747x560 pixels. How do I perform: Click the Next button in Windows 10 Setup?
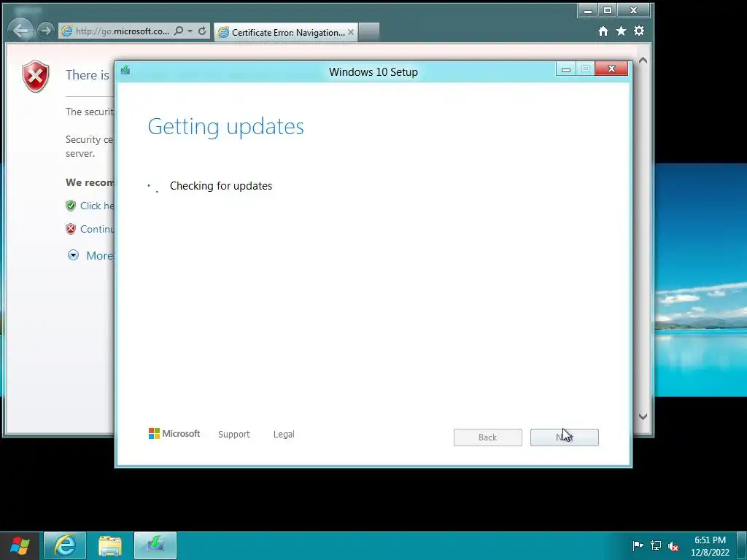pyautogui.click(x=565, y=437)
